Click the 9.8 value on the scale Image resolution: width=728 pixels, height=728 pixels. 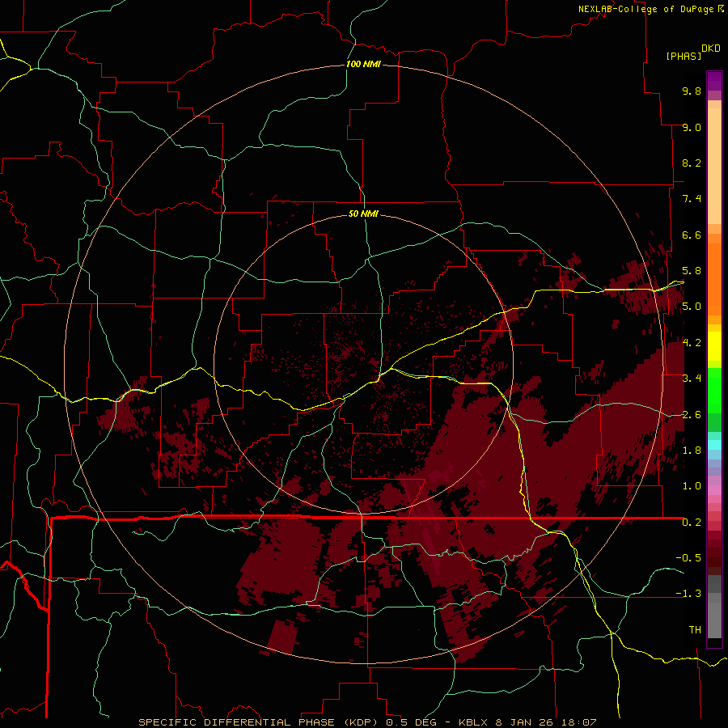[x=692, y=91]
